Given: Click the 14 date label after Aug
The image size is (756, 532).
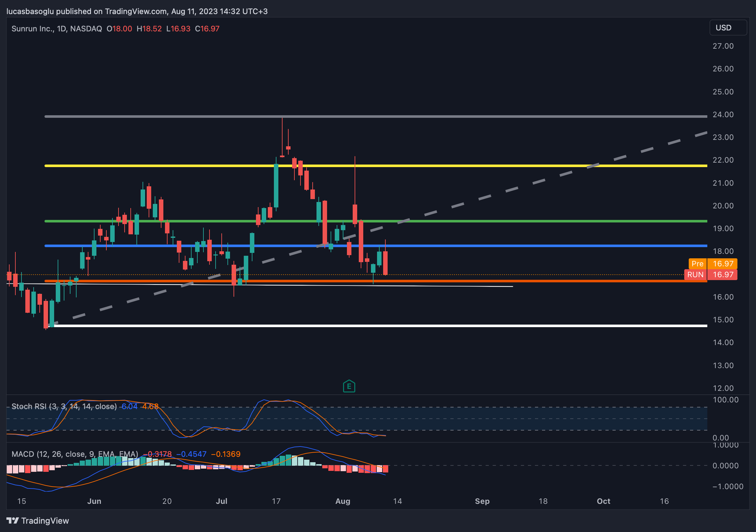Looking at the screenshot, I should click(398, 501).
